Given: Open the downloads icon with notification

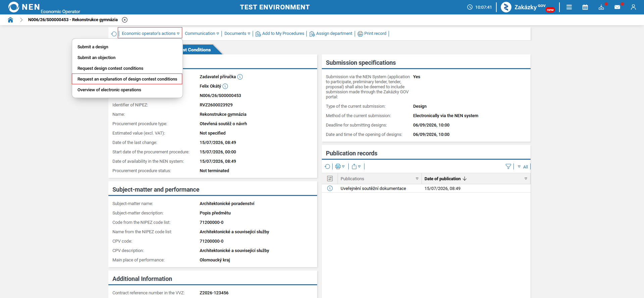Looking at the screenshot, I should [x=601, y=7].
